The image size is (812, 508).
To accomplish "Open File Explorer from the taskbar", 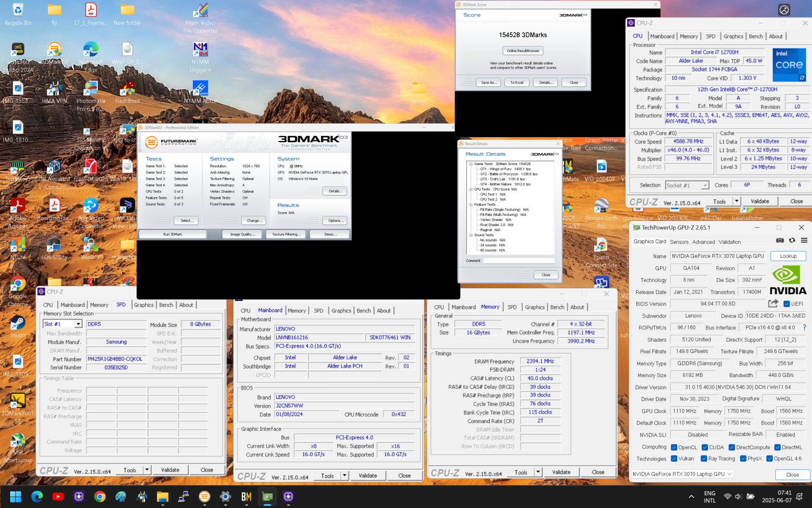I will click(162, 497).
